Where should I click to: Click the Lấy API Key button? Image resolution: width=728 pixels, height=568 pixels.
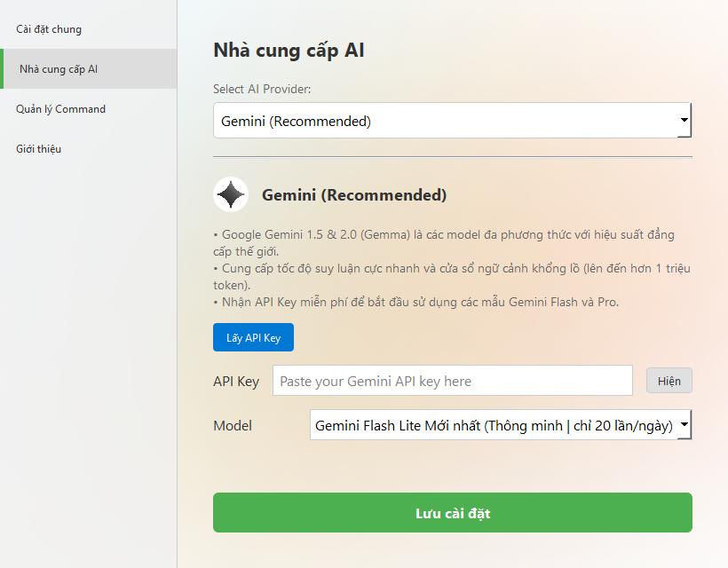(253, 337)
